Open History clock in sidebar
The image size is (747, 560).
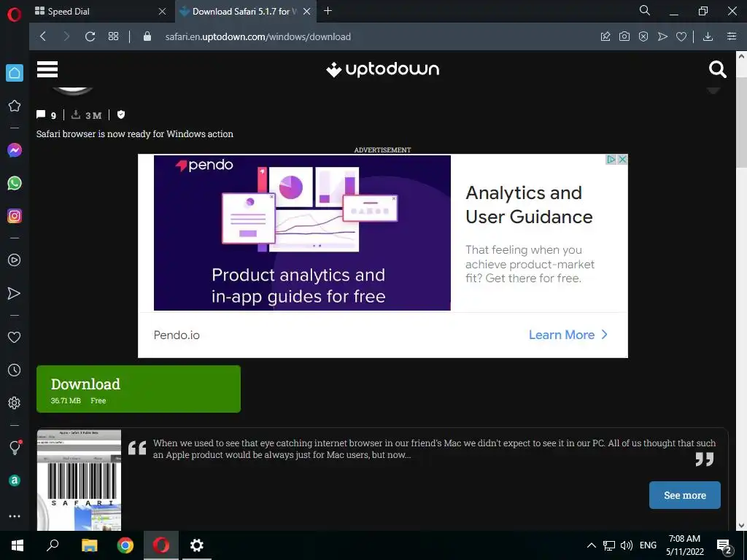15,370
